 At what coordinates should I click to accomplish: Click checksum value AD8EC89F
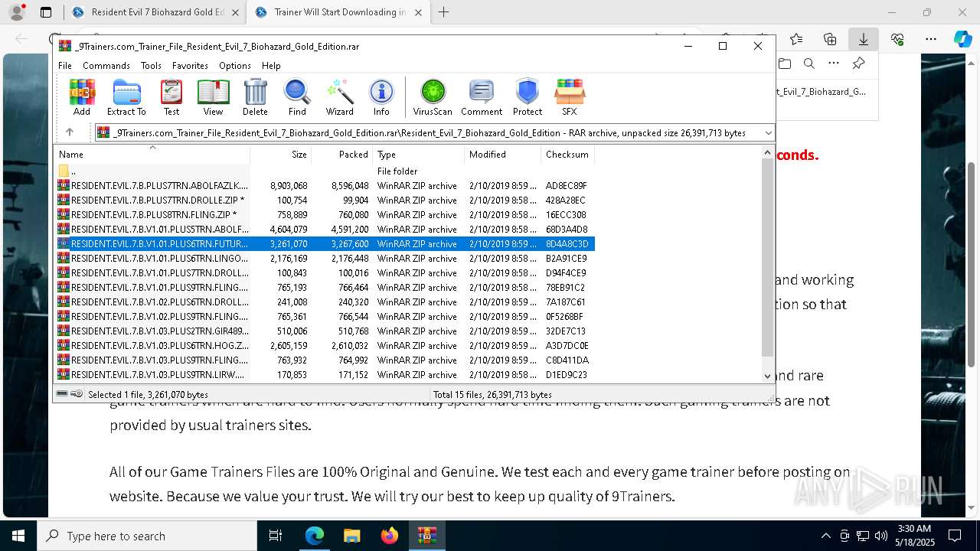point(567,186)
